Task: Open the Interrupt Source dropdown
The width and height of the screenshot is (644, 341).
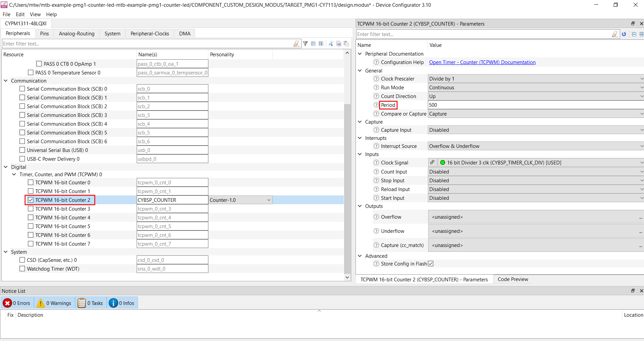Action: 536,146
